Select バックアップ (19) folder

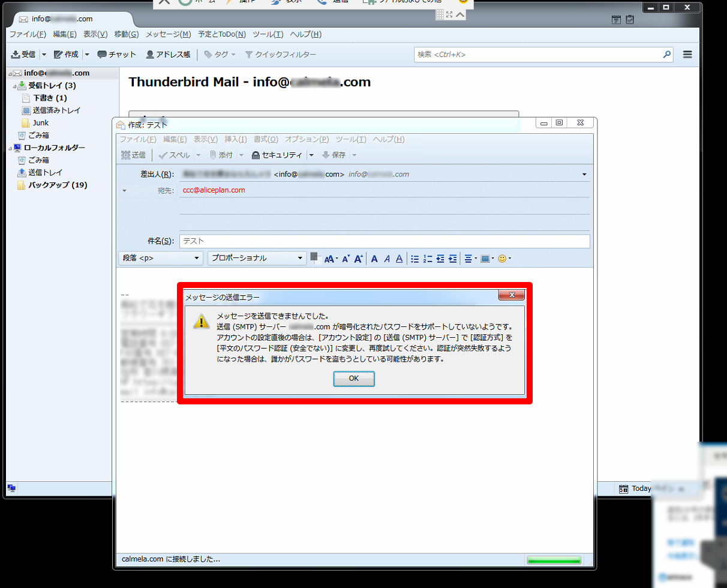(58, 185)
